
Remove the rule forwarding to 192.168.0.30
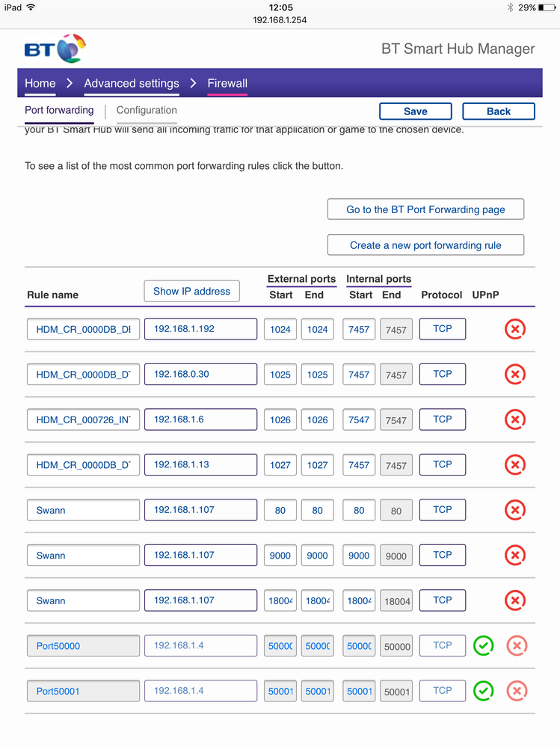(x=514, y=375)
